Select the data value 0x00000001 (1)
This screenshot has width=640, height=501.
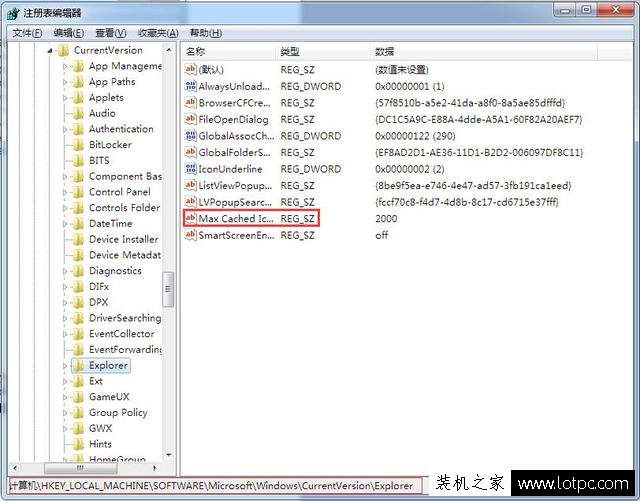(409, 87)
